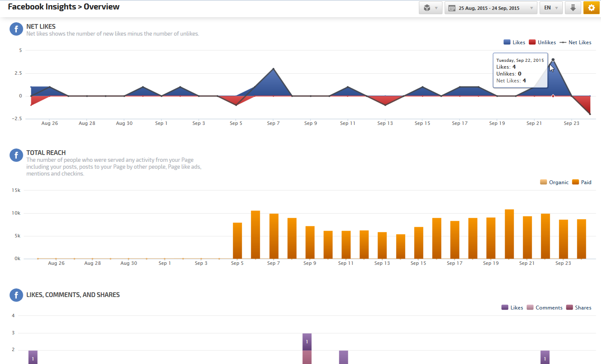Click the calendar icon in date picker
Image resolution: width=601 pixels, height=364 pixels.
[x=452, y=8]
